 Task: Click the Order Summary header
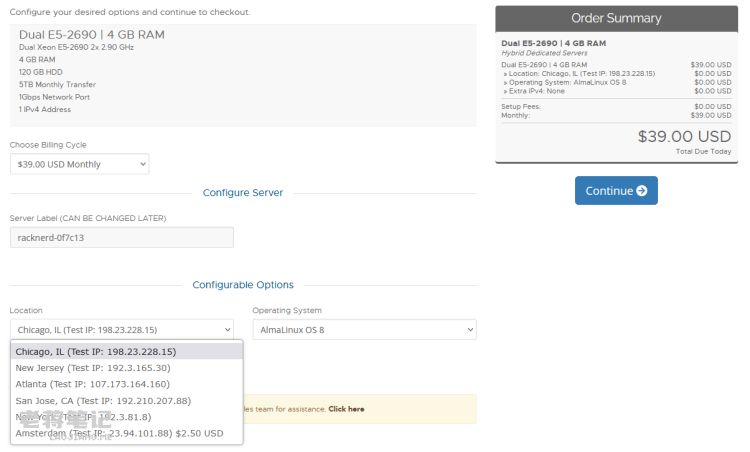tap(616, 18)
